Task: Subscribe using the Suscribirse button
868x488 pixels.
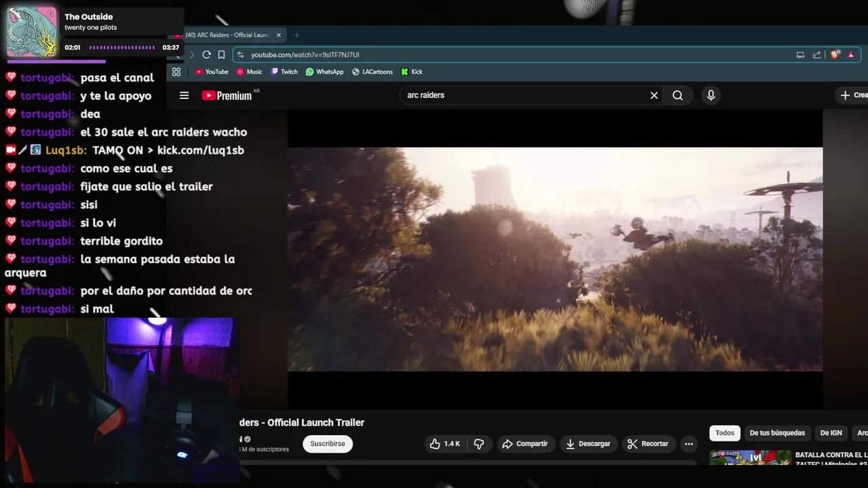Action: coord(328,444)
